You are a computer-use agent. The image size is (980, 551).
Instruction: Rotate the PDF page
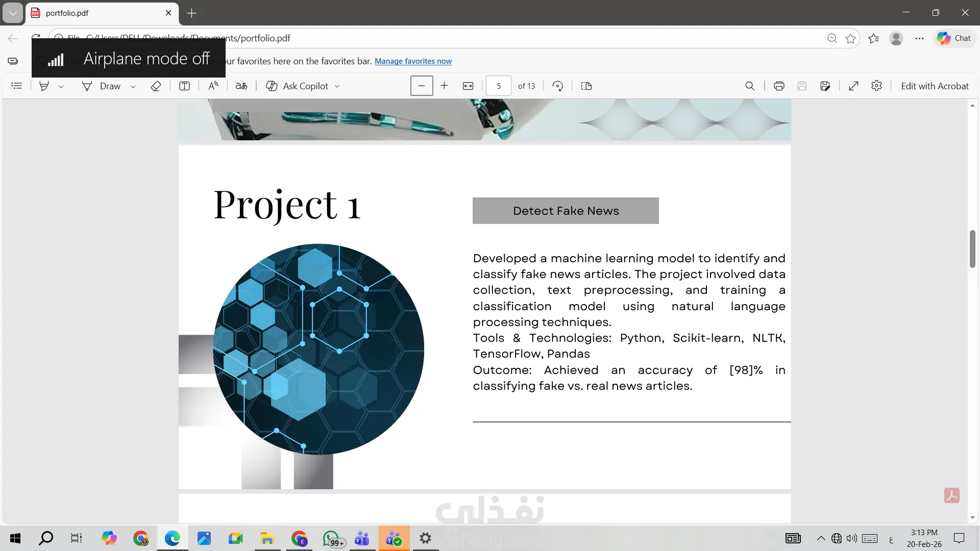[x=558, y=86]
